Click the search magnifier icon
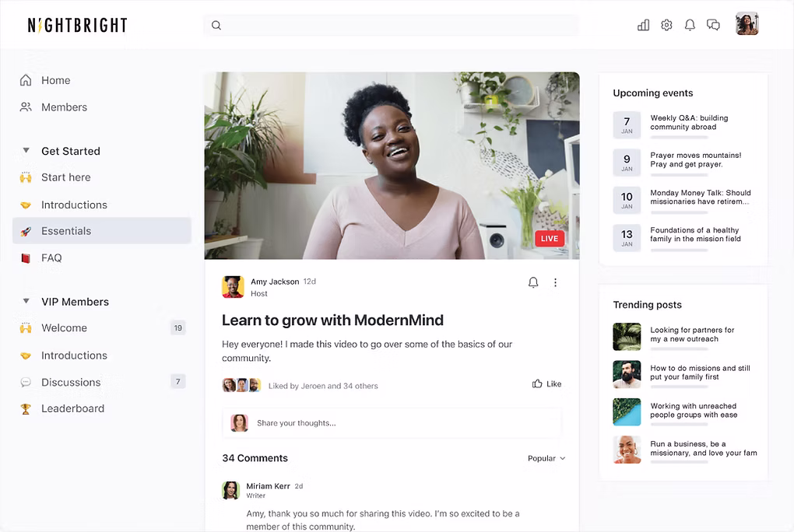 click(216, 26)
